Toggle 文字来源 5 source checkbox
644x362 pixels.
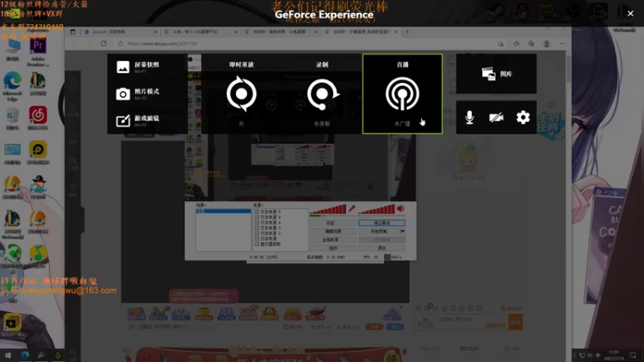(x=257, y=212)
